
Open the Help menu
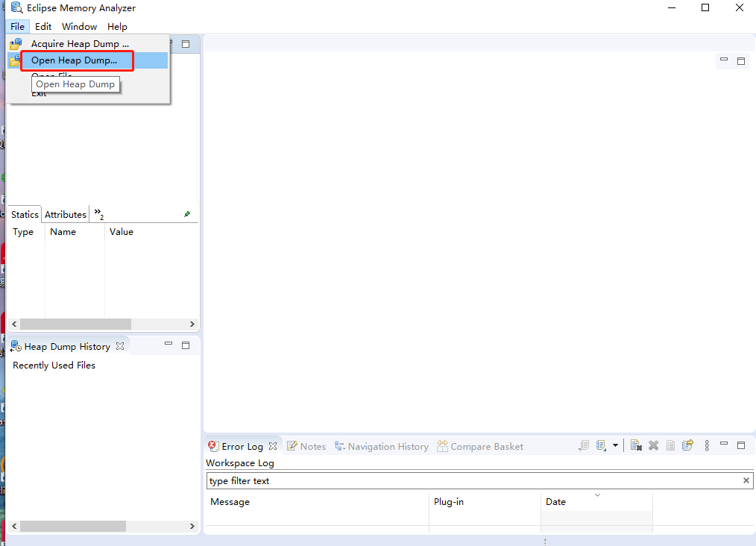tap(117, 27)
